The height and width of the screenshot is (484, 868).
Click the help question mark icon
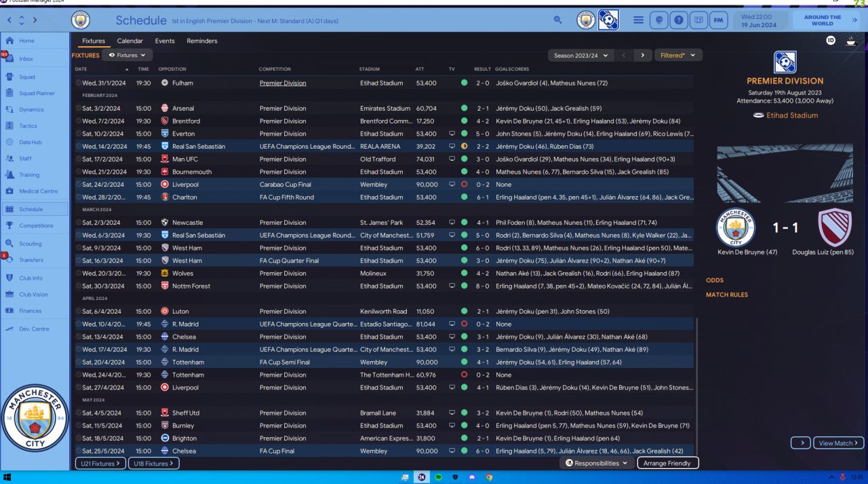pyautogui.click(x=679, y=20)
